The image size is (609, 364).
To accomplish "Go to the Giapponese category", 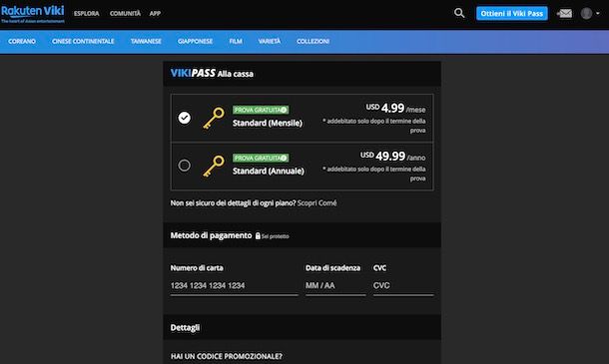I will [x=195, y=41].
